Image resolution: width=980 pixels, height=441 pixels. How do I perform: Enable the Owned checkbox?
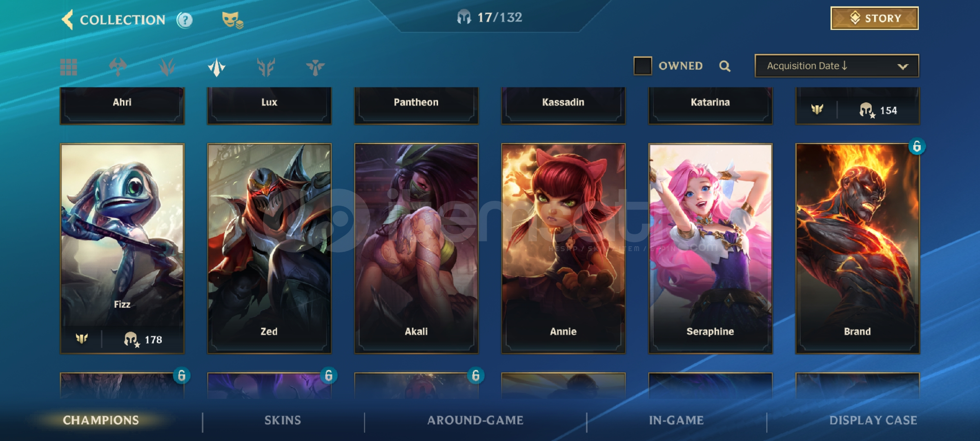642,66
